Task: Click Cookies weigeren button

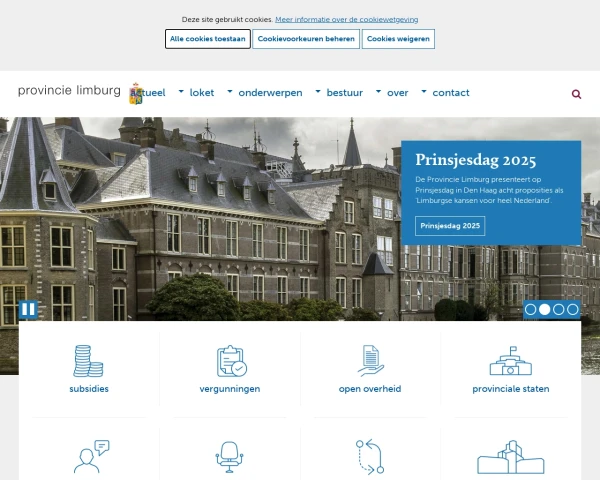Action: point(398,39)
